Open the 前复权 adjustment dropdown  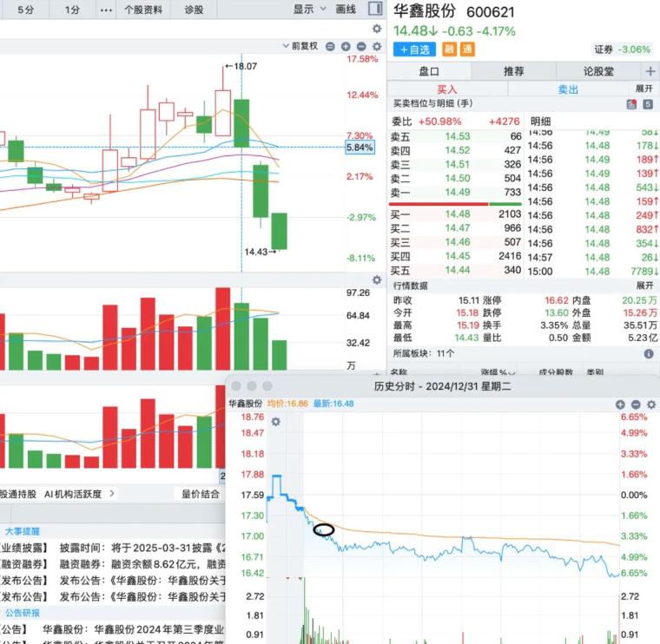[304, 46]
